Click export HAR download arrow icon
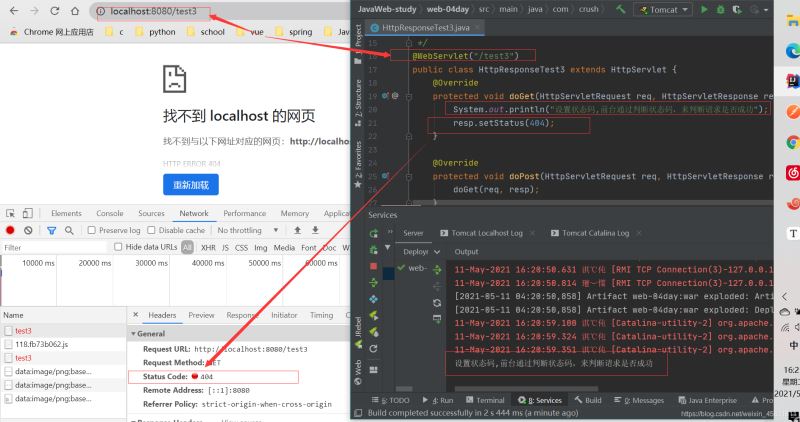 pyautogui.click(x=315, y=230)
